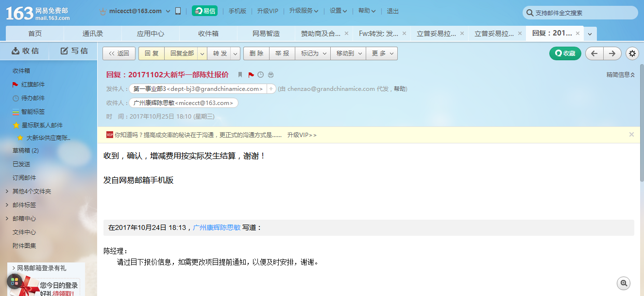Screen dimensions: 644x296
Task: Open the 标记为 dropdown
Action: pos(313,53)
